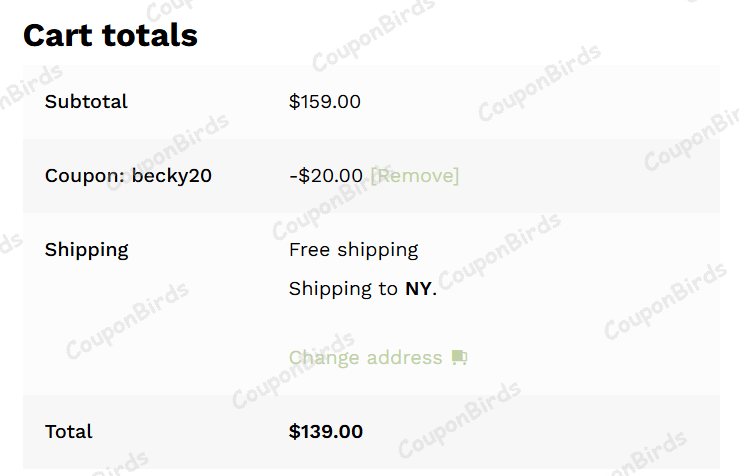
Task: Click the CouponBirds watermark beside the Cart totals heading
Action: [373, 33]
